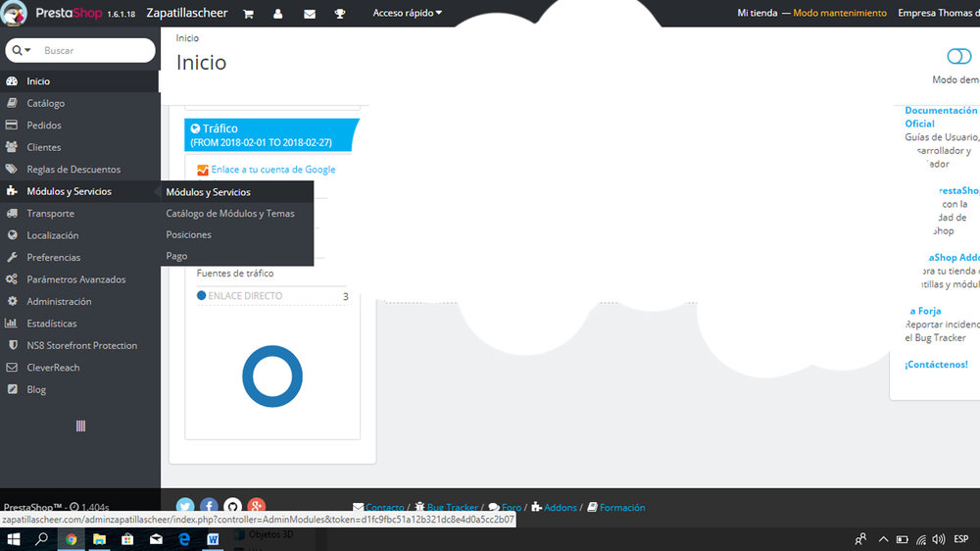Open the GitHub icon in footer
980x551 pixels.
click(232, 505)
